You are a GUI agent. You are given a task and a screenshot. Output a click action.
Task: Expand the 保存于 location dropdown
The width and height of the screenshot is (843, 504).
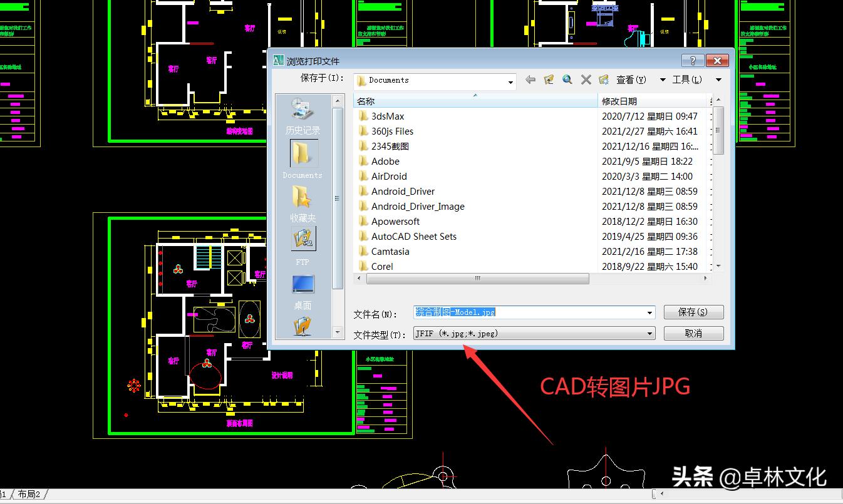(510, 81)
